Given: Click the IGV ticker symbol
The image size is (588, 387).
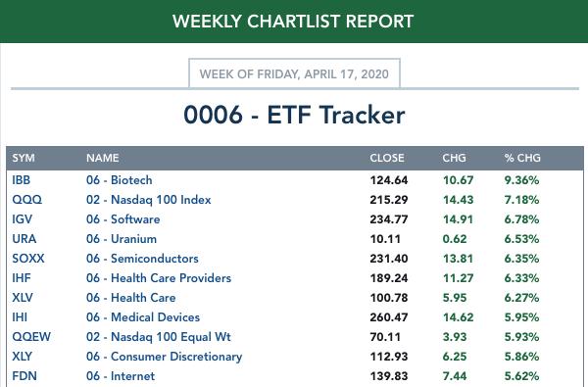Looking at the screenshot, I should pos(23,219).
